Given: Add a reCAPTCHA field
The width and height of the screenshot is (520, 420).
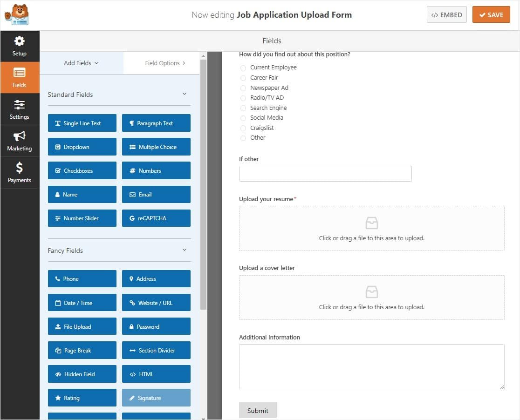Looking at the screenshot, I should tap(156, 218).
